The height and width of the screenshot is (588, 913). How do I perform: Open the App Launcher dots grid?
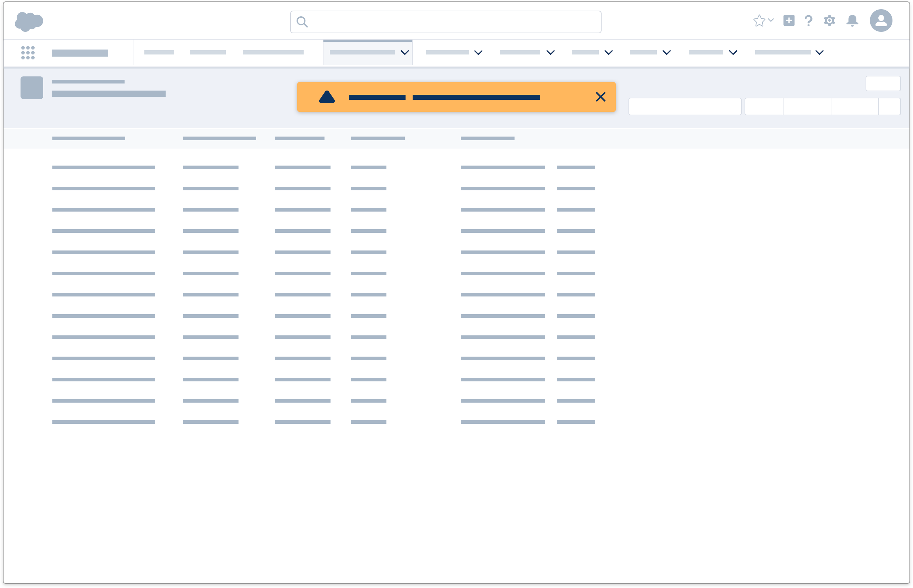coord(28,53)
